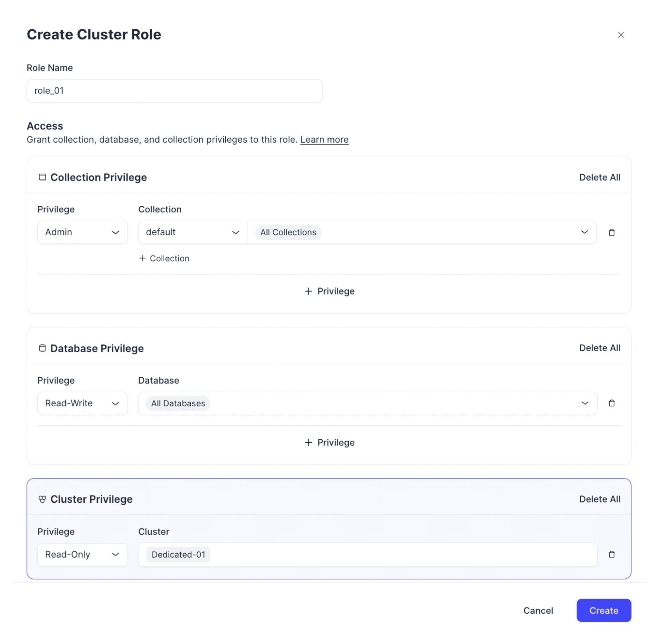Delete All in Cluster Privilege
Image resolution: width=660 pixels, height=644 pixels.
point(601,500)
